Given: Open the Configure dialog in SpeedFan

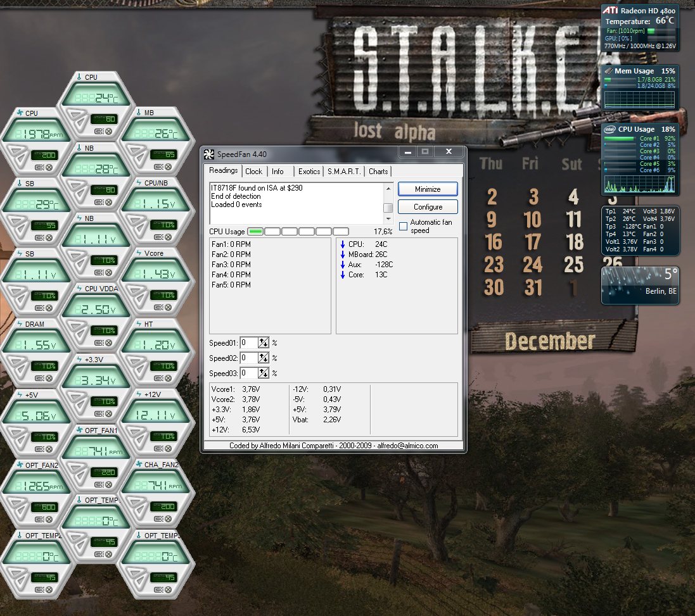Looking at the screenshot, I should point(428,207).
